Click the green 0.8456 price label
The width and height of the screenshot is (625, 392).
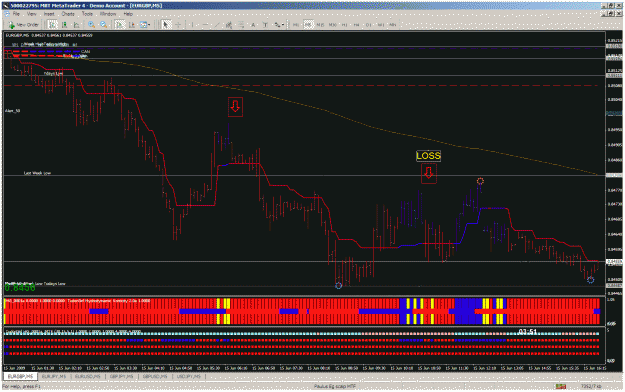(20, 288)
